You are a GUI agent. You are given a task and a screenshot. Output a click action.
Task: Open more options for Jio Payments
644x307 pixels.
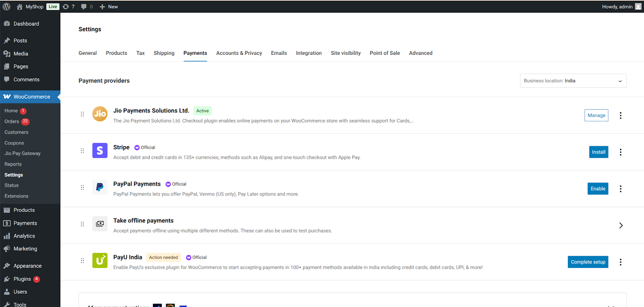tap(621, 116)
